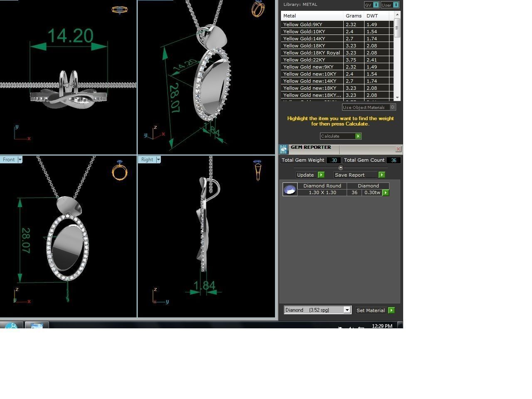The image size is (532, 399).
Task: Click the metal list scrollbar up arrow
Action: pos(397,15)
